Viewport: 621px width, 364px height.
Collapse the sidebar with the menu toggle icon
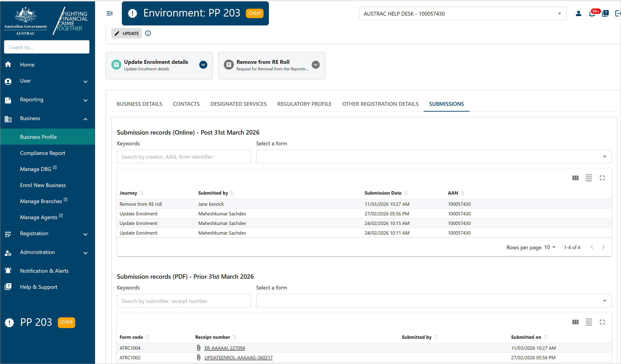[x=110, y=13]
